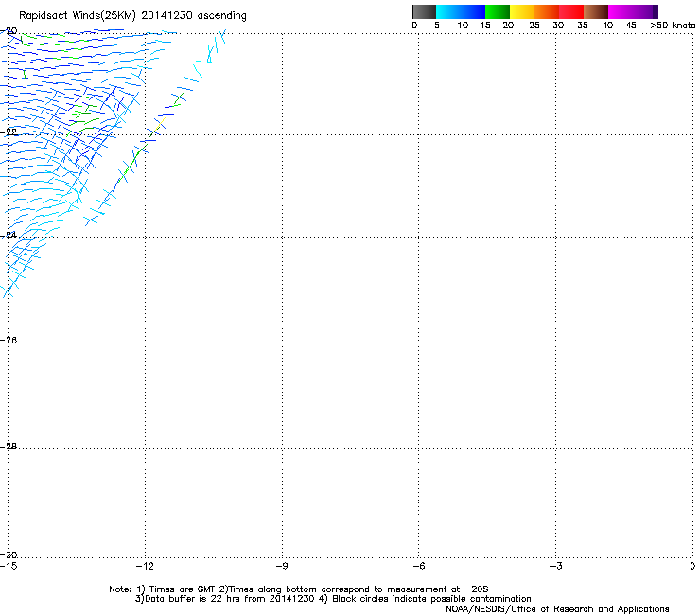Click the note line 'Data buffer is 22 hrs'

click(333, 599)
